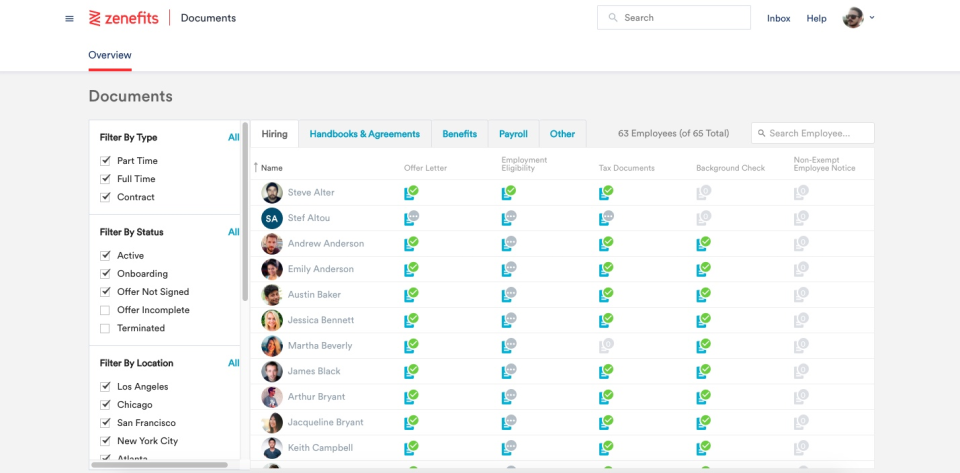Viewport: 960px width, 473px height.
Task: Open James Black's Non-Exempt Employee Notice icon
Action: click(800, 371)
